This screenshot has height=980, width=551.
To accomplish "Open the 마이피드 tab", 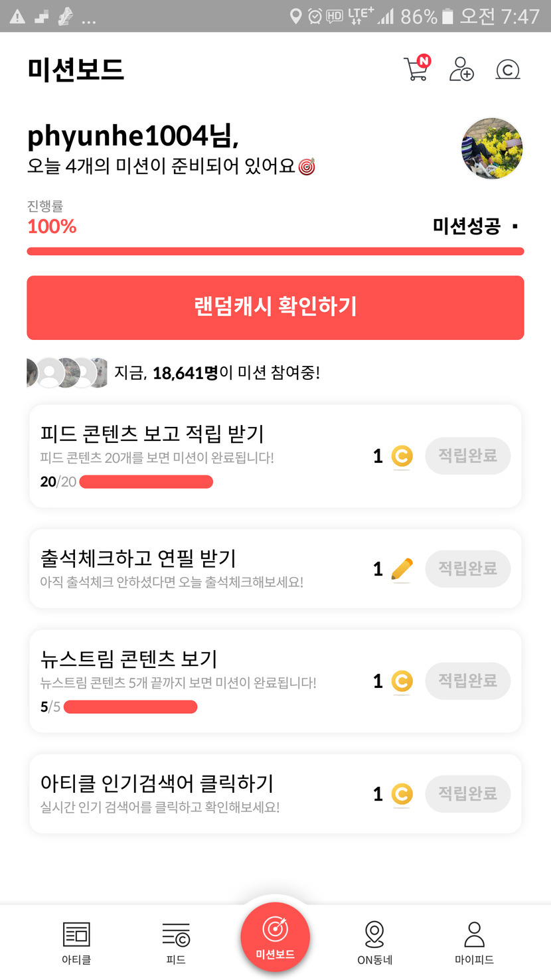I will click(x=474, y=942).
